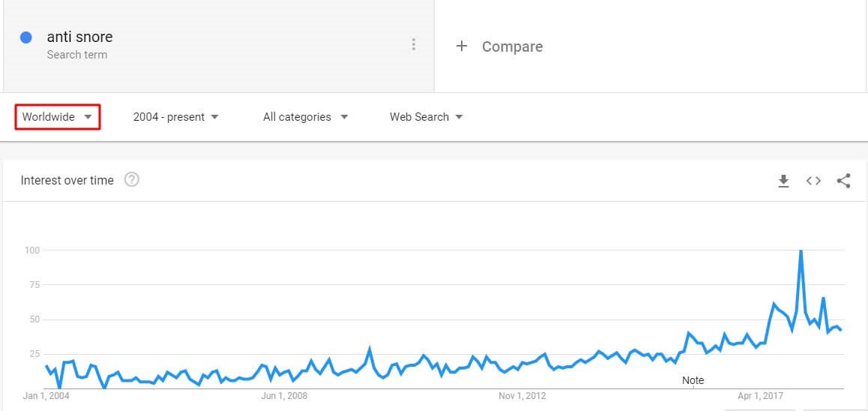
Task: Click the Jun 1, 2008 axis label
Action: pyautogui.click(x=284, y=396)
